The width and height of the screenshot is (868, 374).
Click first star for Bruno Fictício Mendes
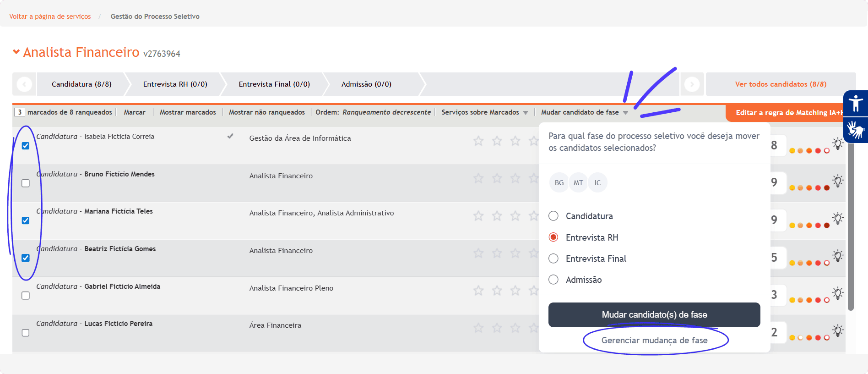tap(478, 178)
